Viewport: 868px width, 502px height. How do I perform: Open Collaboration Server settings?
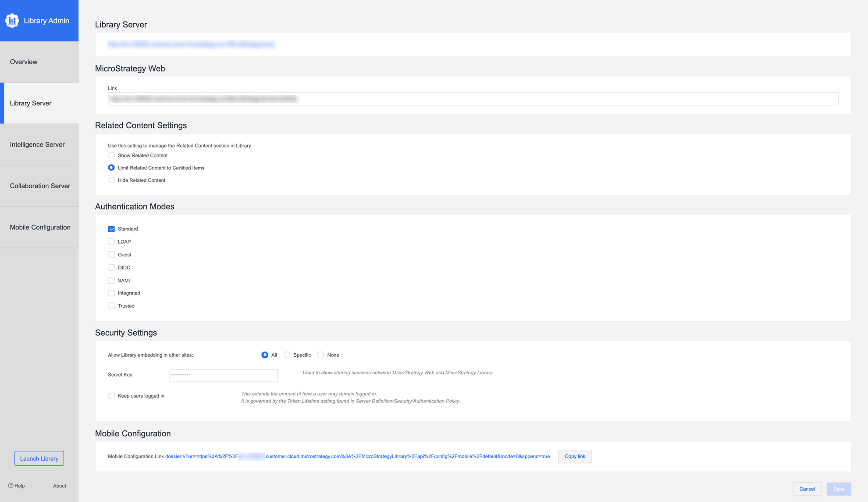pyautogui.click(x=40, y=186)
